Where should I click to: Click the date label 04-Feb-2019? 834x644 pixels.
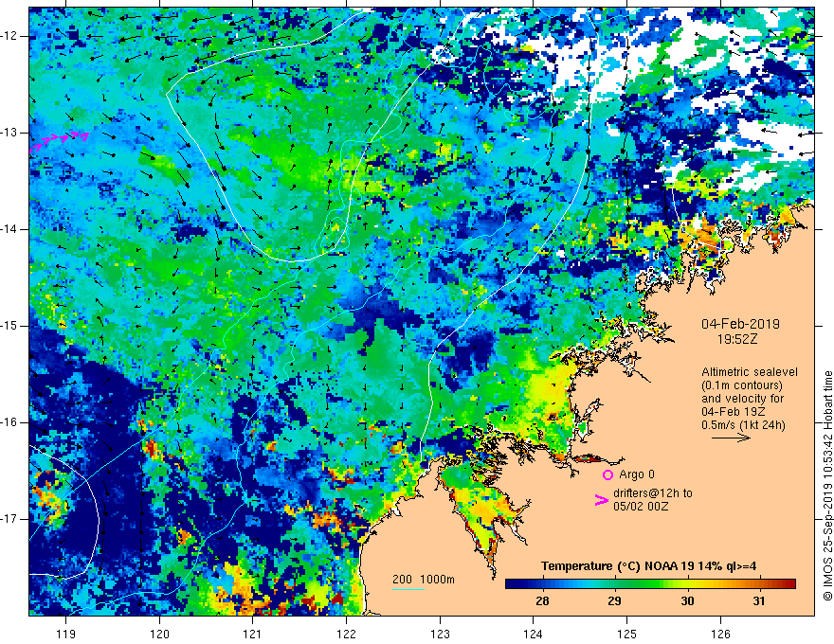coord(740,324)
